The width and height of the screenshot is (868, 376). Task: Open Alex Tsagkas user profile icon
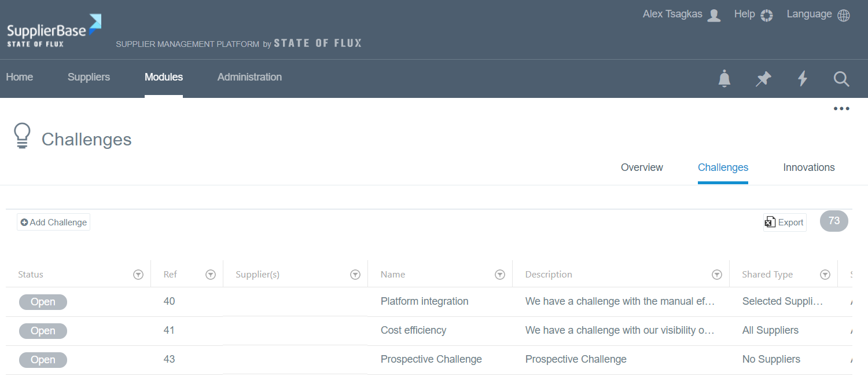pos(714,16)
